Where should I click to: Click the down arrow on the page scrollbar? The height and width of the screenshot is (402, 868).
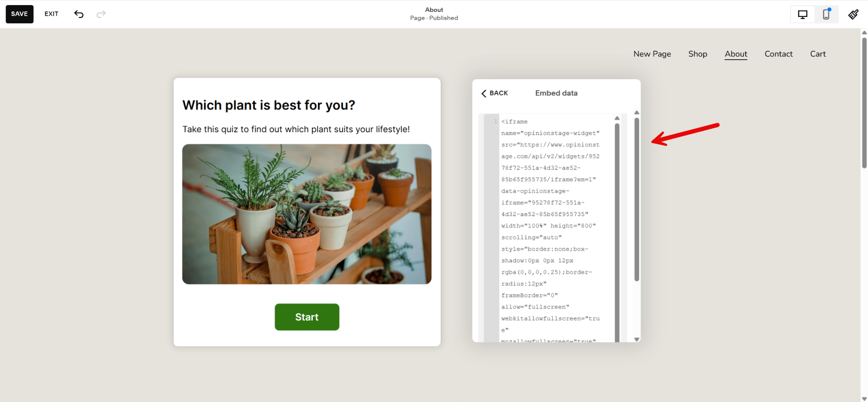coord(863,398)
